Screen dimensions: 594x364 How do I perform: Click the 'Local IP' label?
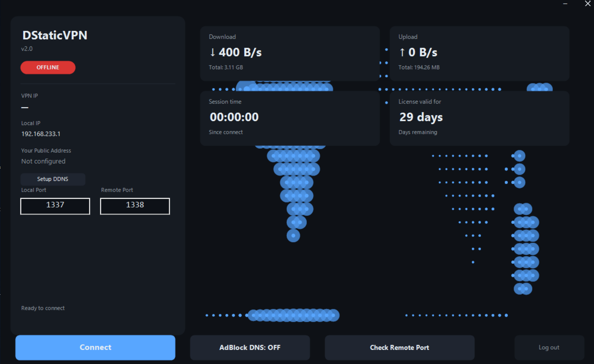tap(31, 123)
